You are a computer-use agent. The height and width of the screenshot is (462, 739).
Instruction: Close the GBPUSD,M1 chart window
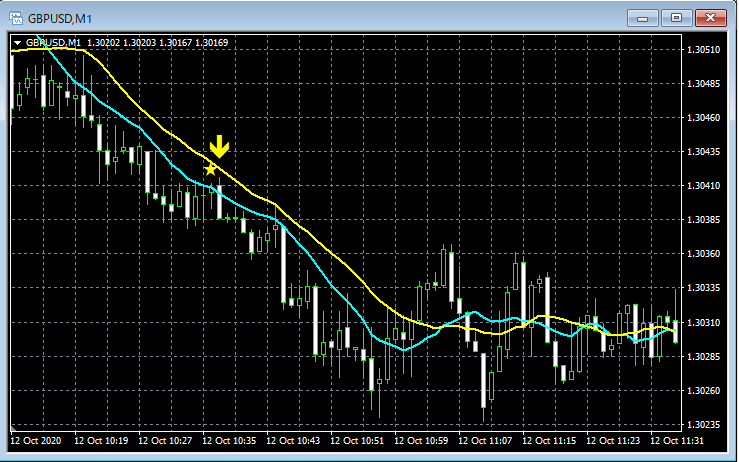click(711, 18)
